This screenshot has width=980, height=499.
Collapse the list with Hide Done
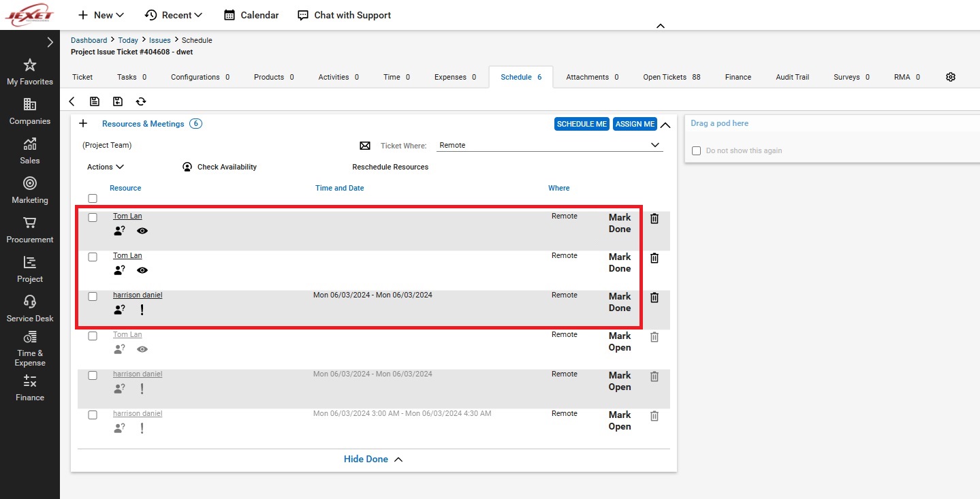[x=373, y=460]
